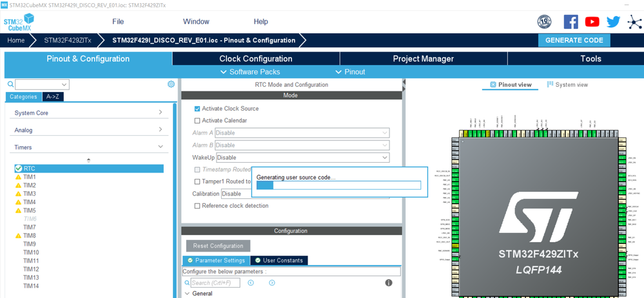Click the magnifier icon beside parameter search
644x298 pixels.
(x=188, y=283)
